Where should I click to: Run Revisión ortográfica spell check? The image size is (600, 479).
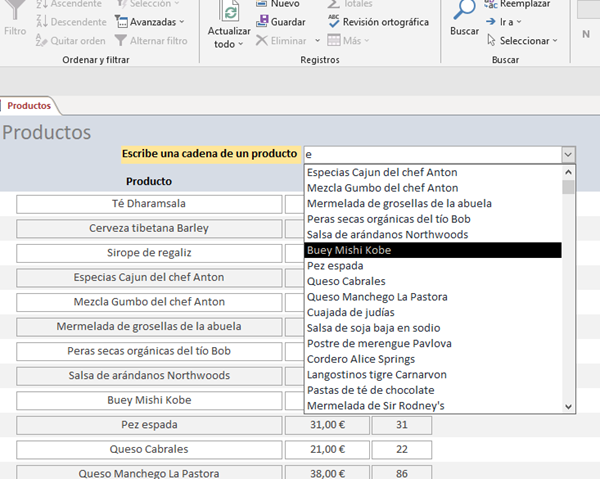[335, 22]
